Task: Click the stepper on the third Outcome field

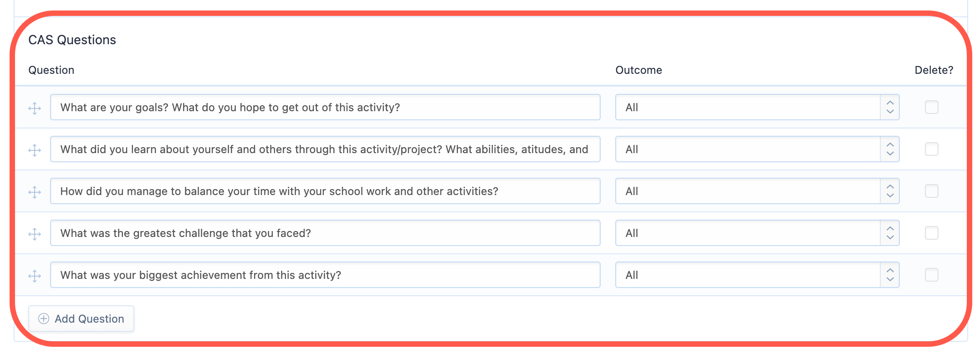Action: coord(890,191)
